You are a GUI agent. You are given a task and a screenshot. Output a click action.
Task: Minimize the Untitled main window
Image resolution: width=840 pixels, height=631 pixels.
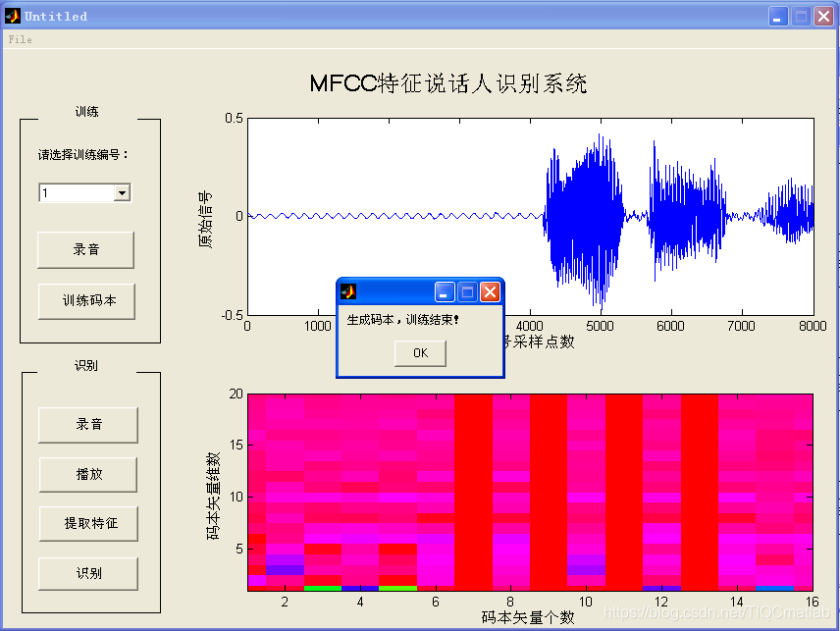(x=778, y=16)
